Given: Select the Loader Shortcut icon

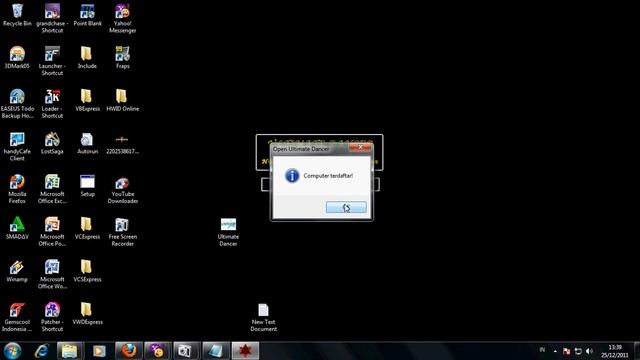Looking at the screenshot, I should coord(52,104).
